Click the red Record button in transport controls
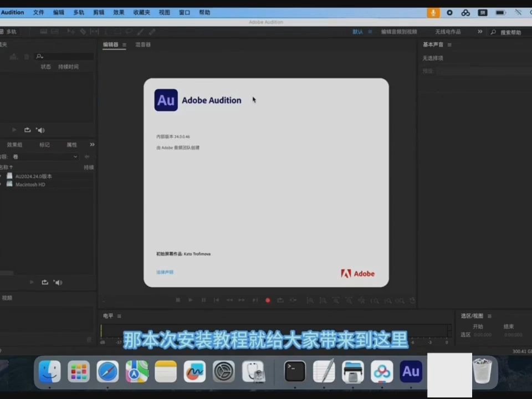 pos(268,300)
